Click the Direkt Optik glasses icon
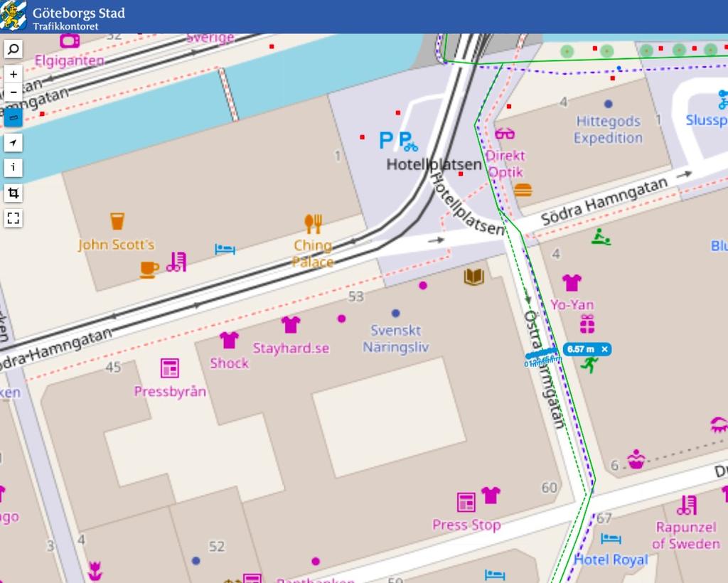Viewport: 728px width, 583px height. tap(505, 134)
